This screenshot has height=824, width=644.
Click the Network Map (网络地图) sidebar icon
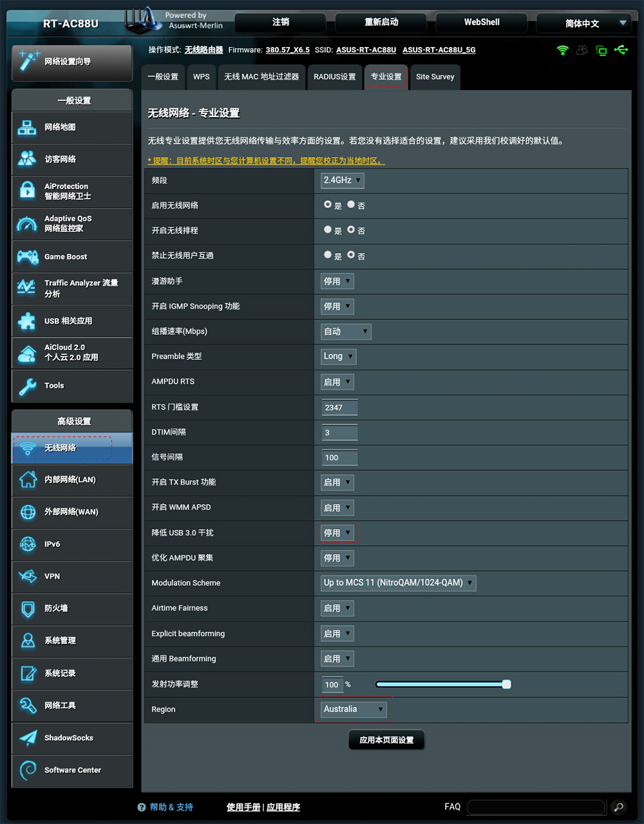coord(27,127)
